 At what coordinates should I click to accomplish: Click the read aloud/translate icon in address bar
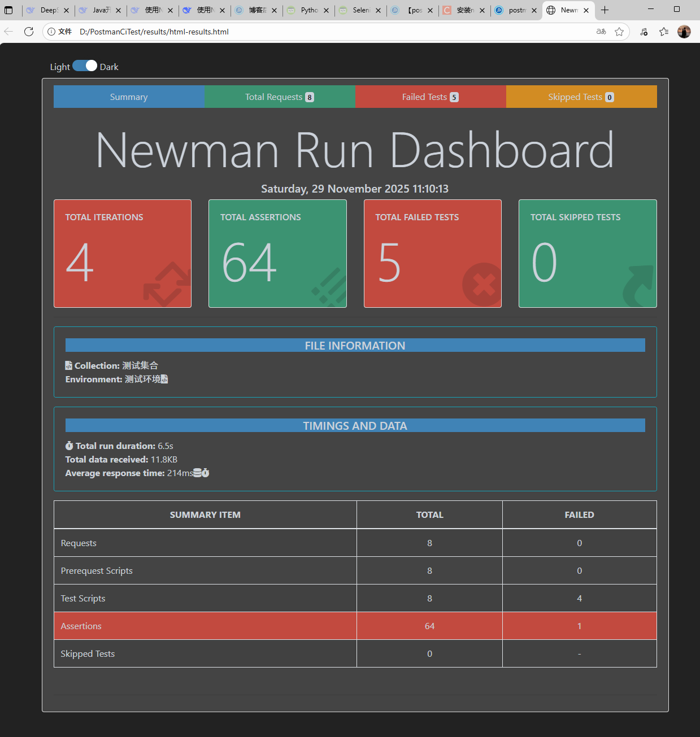pyautogui.click(x=601, y=32)
